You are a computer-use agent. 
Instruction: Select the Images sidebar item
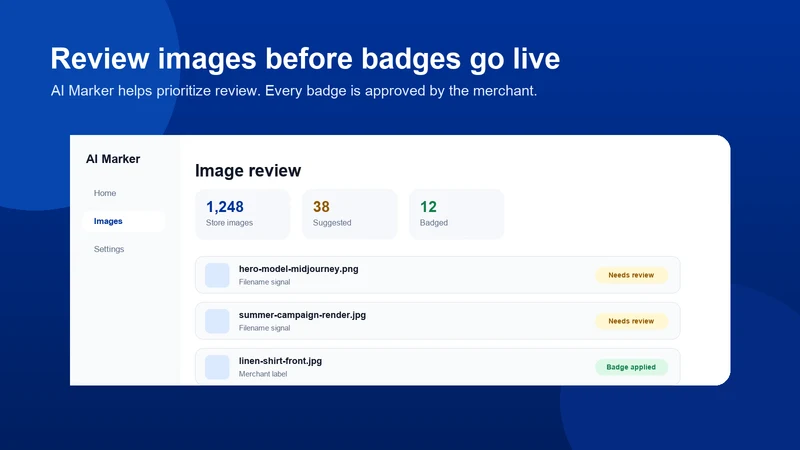point(123,221)
